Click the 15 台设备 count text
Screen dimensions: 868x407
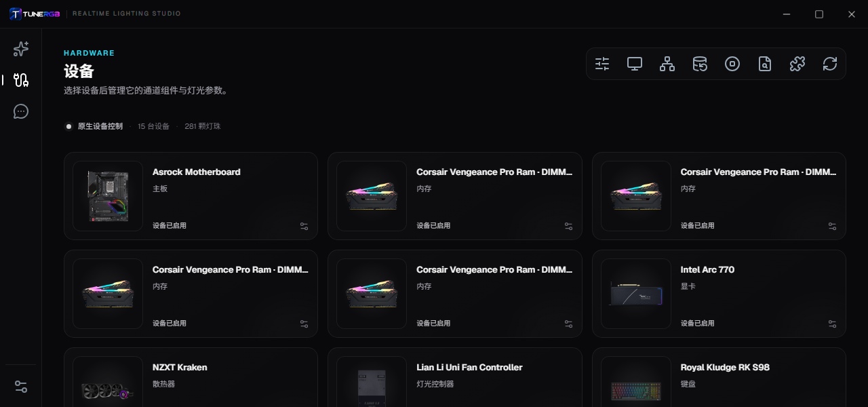(153, 126)
